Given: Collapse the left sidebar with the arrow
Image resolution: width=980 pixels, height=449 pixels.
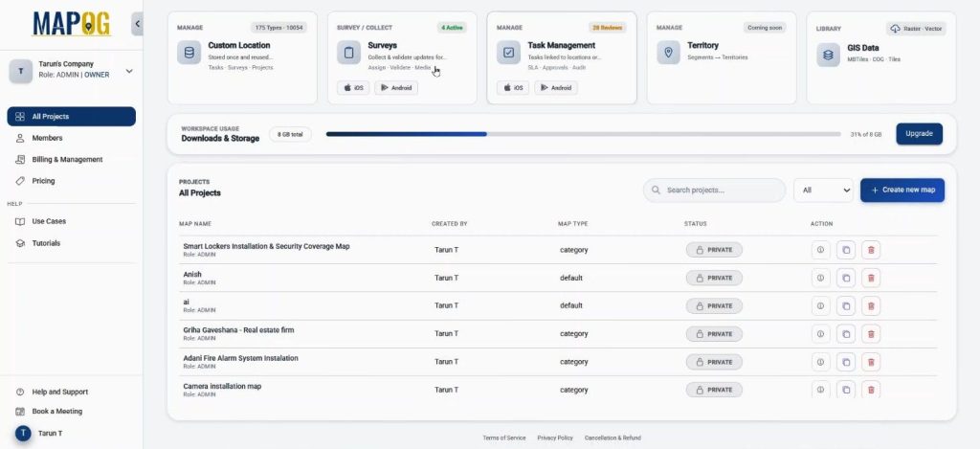Looking at the screenshot, I should click(137, 24).
